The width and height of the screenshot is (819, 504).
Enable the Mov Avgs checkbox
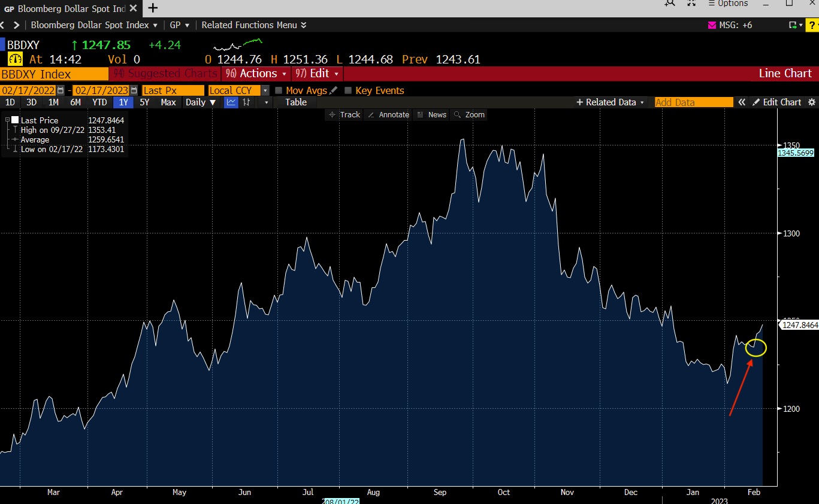[x=278, y=90]
